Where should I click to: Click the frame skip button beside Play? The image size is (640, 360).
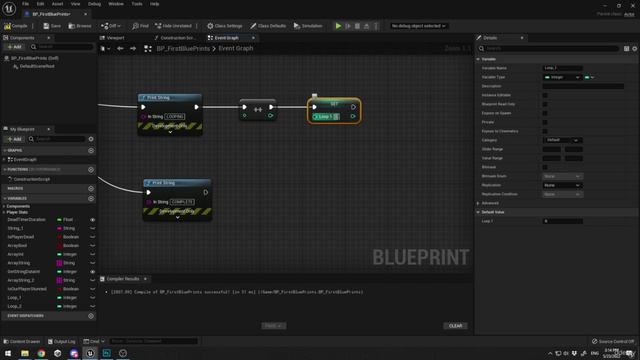(x=348, y=26)
